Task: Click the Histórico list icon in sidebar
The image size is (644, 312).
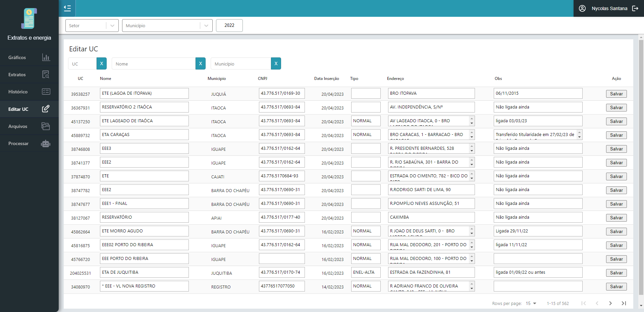Action: point(46,92)
